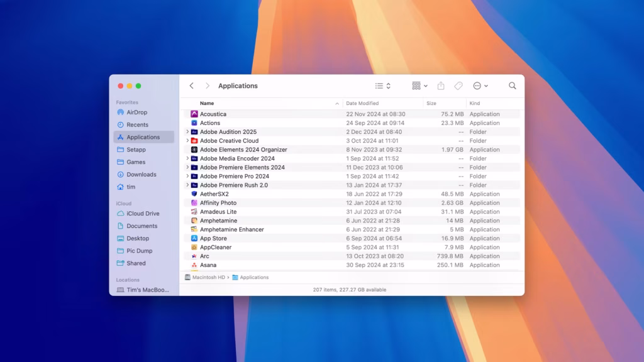
Task: Open the Setapp folder from the sidebar
Action: [x=136, y=150]
